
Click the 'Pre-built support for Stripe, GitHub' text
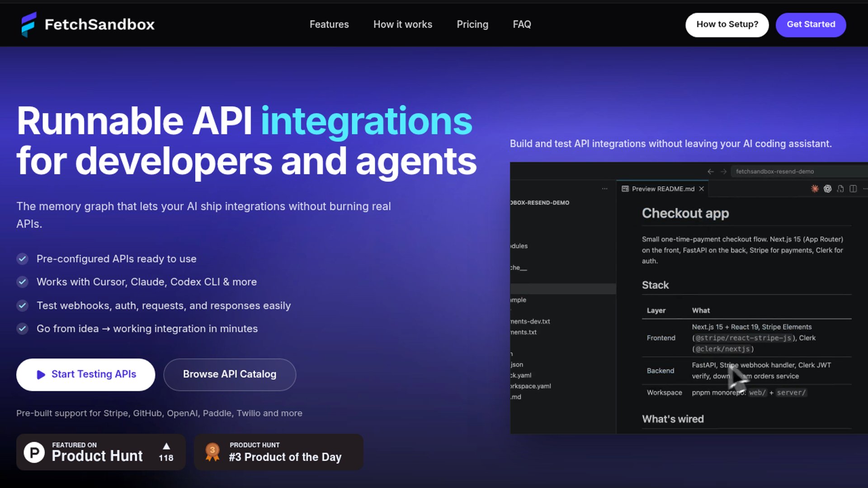pos(159,413)
